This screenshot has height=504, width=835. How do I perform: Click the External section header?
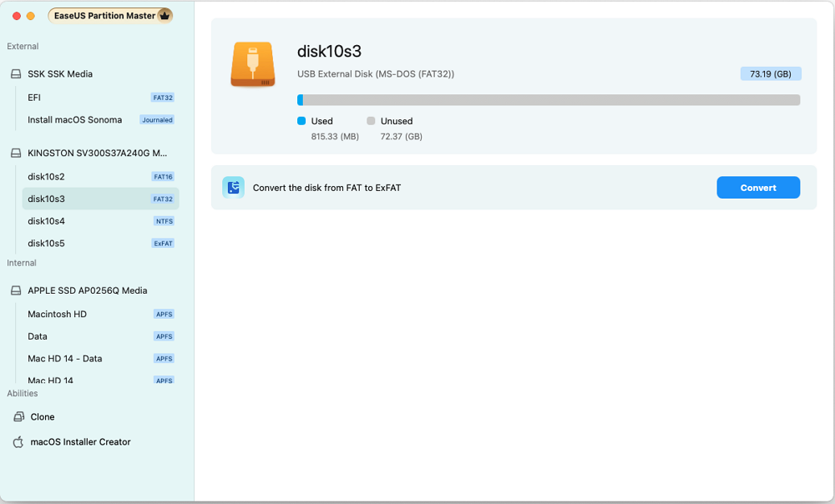click(23, 46)
